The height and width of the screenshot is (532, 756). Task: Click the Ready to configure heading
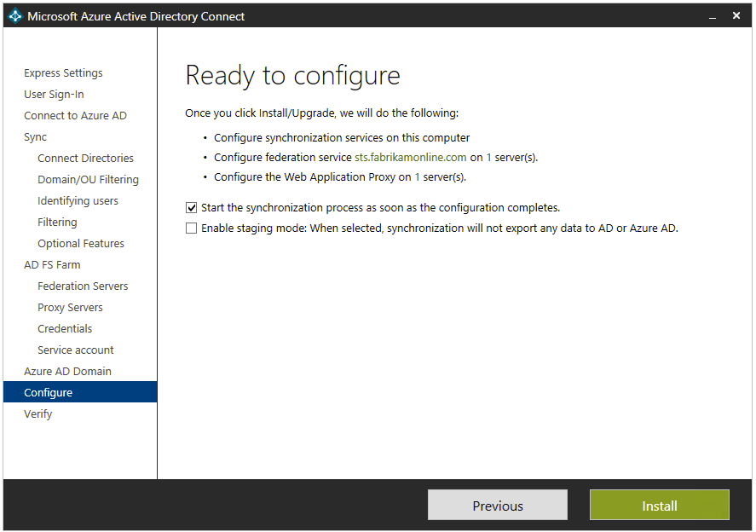click(292, 76)
